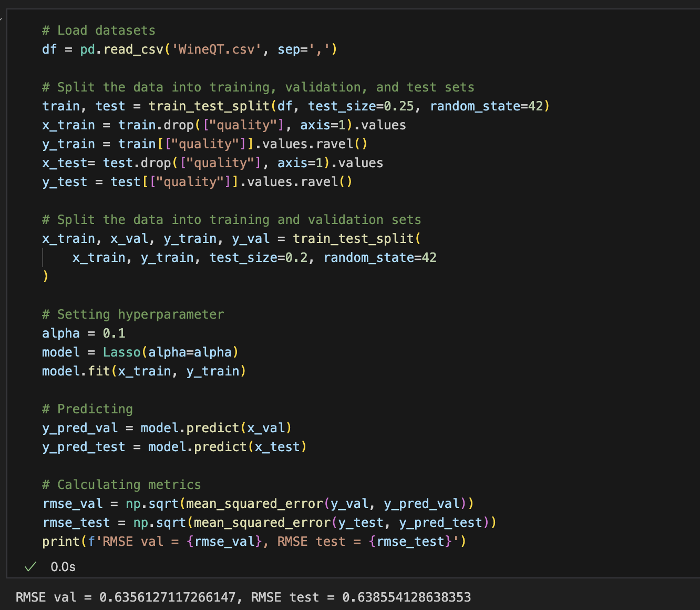Viewport: 700px width, 610px height.
Task: Click the line starting "x_train = train.drop"
Action: (224, 125)
